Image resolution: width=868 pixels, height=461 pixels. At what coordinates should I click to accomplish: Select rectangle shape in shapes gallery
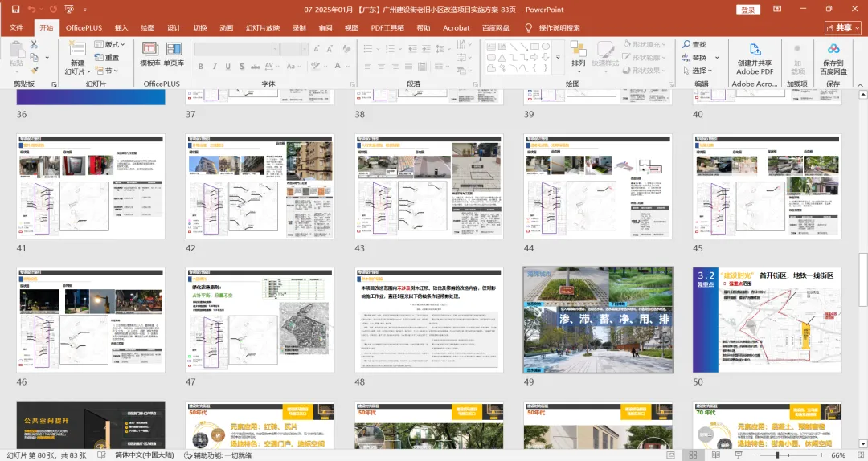pyautogui.click(x=534, y=46)
